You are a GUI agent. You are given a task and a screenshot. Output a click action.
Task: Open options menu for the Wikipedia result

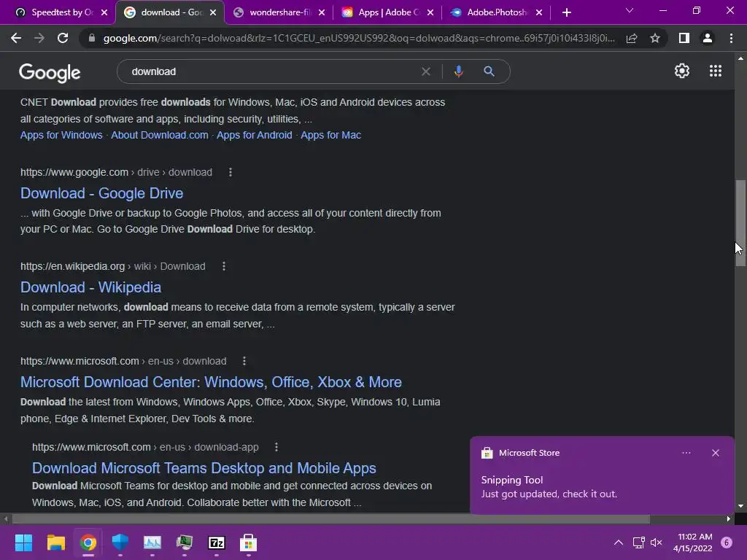click(x=223, y=267)
